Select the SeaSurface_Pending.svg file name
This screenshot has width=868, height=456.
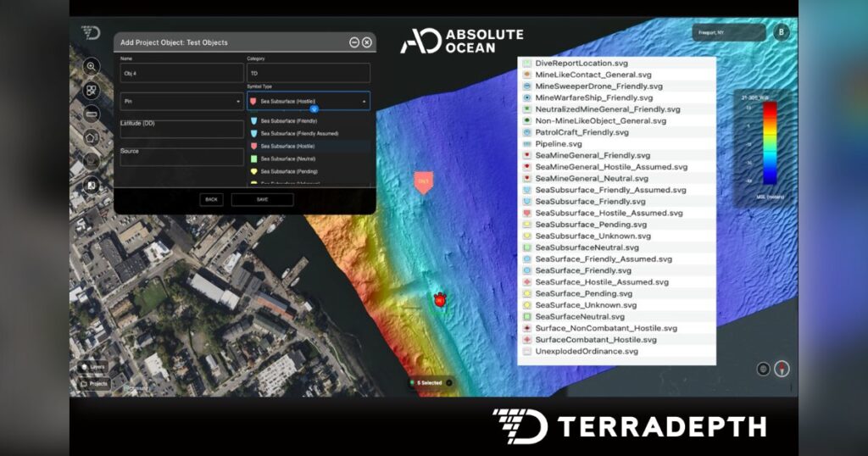click(x=583, y=294)
